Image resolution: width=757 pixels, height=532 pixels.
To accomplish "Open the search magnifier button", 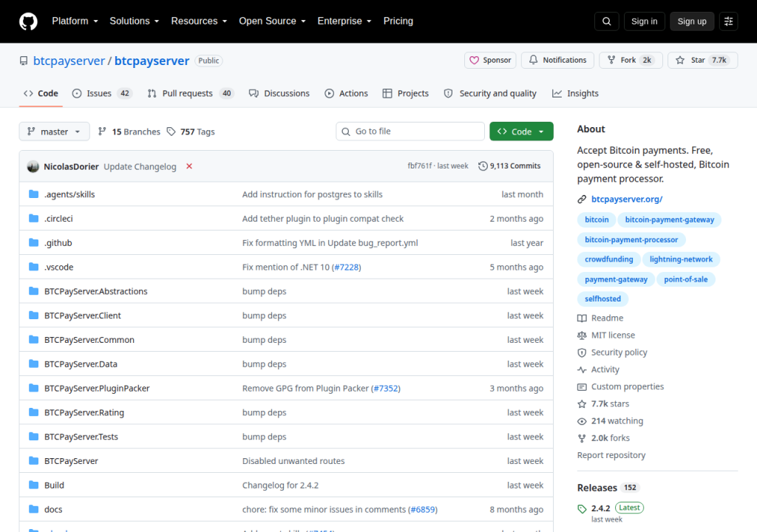I will click(x=606, y=21).
